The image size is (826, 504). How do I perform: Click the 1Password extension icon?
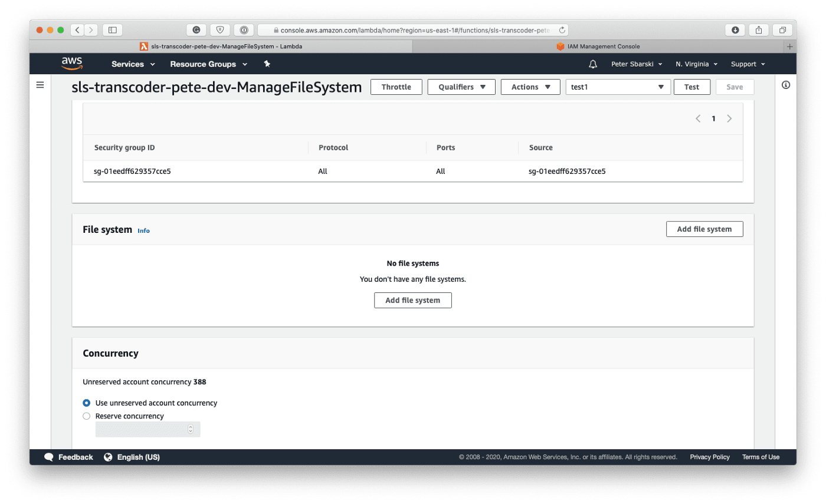pyautogui.click(x=244, y=29)
